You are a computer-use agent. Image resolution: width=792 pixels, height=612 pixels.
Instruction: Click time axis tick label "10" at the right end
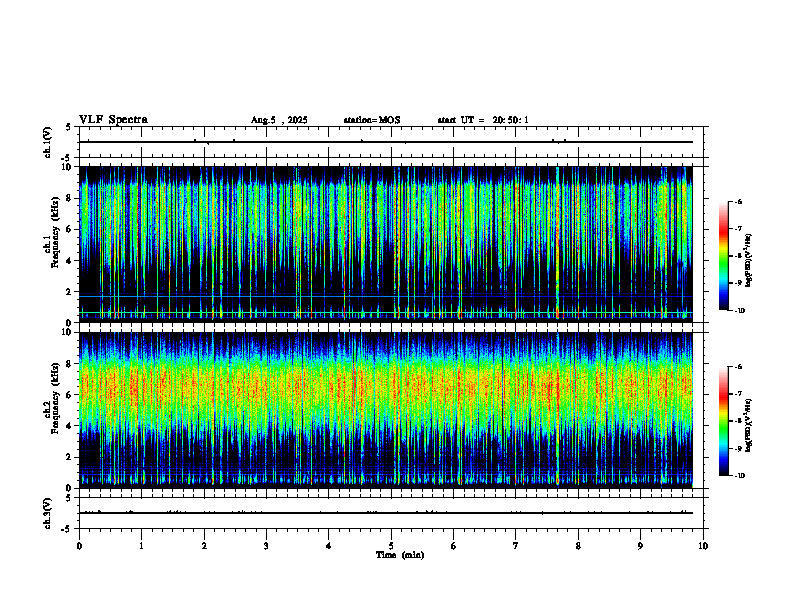tap(703, 546)
